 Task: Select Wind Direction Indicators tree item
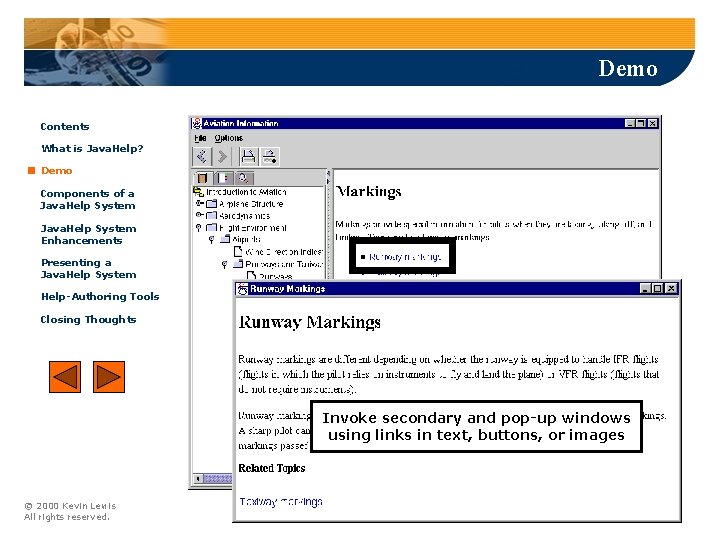pyautogui.click(x=284, y=252)
